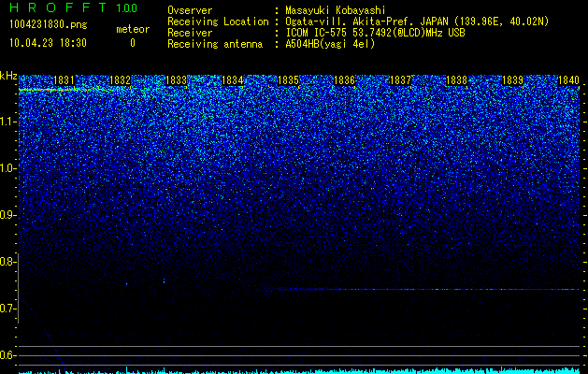
Task: Click the date stamp 10.04.23 18:30
Action: (x=48, y=43)
